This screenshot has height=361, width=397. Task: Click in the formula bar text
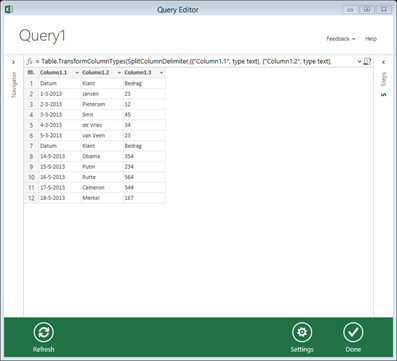tap(186, 61)
